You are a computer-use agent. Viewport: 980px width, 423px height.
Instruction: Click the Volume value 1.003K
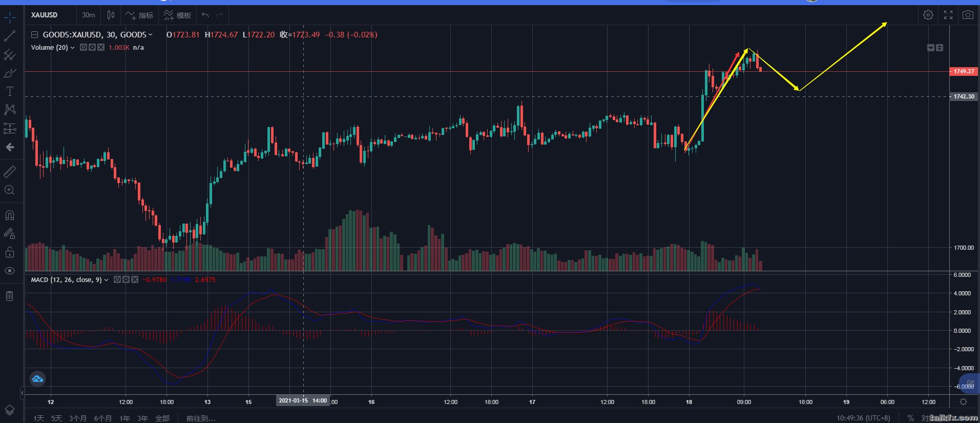click(119, 48)
